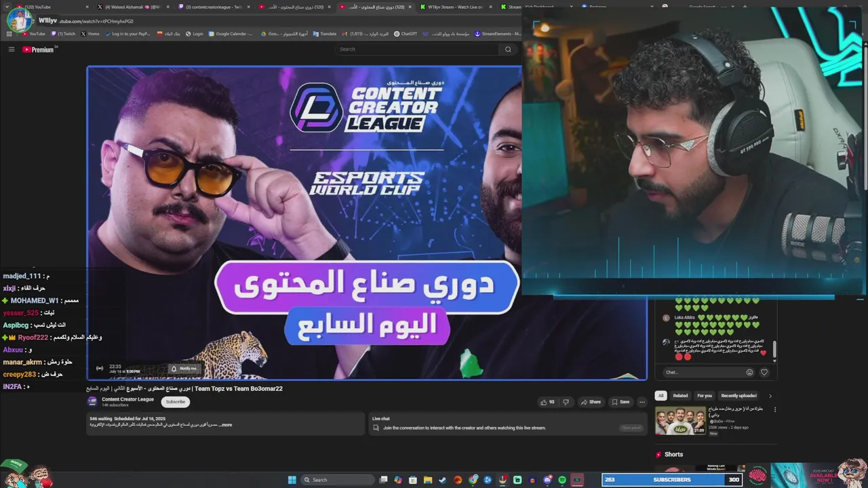The width and height of the screenshot is (868, 488).
Task: Open Steam from the taskbar
Action: 443,480
